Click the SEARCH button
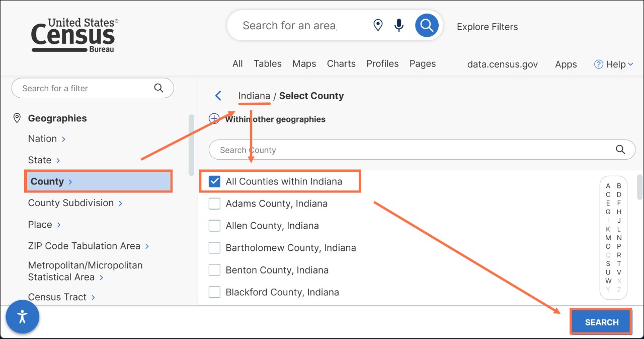644x339 pixels. (601, 322)
